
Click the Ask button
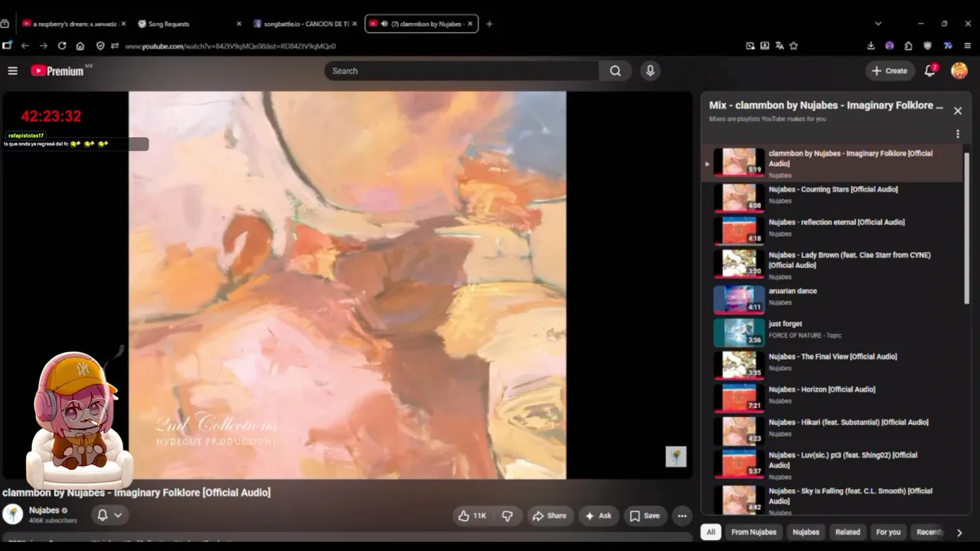(598, 516)
